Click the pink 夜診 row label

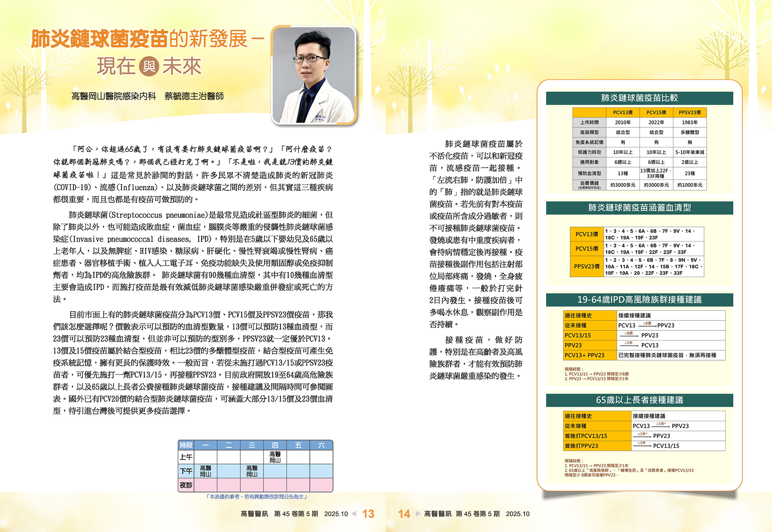point(186,485)
